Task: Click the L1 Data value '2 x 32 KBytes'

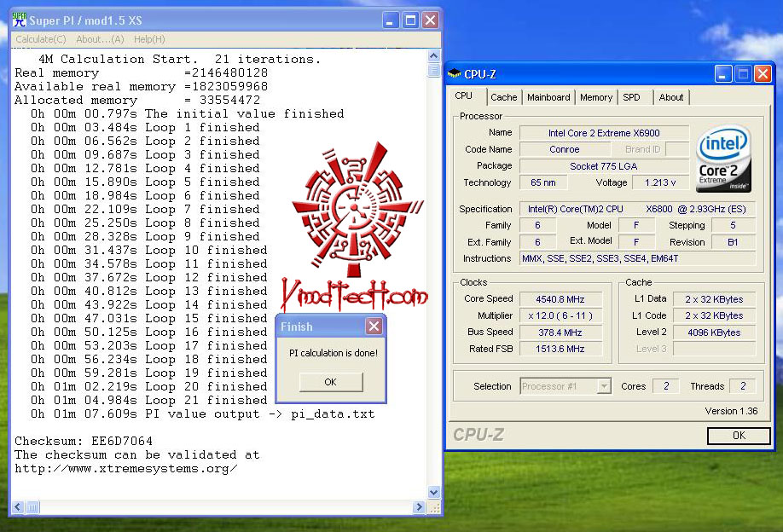Action: click(x=714, y=299)
